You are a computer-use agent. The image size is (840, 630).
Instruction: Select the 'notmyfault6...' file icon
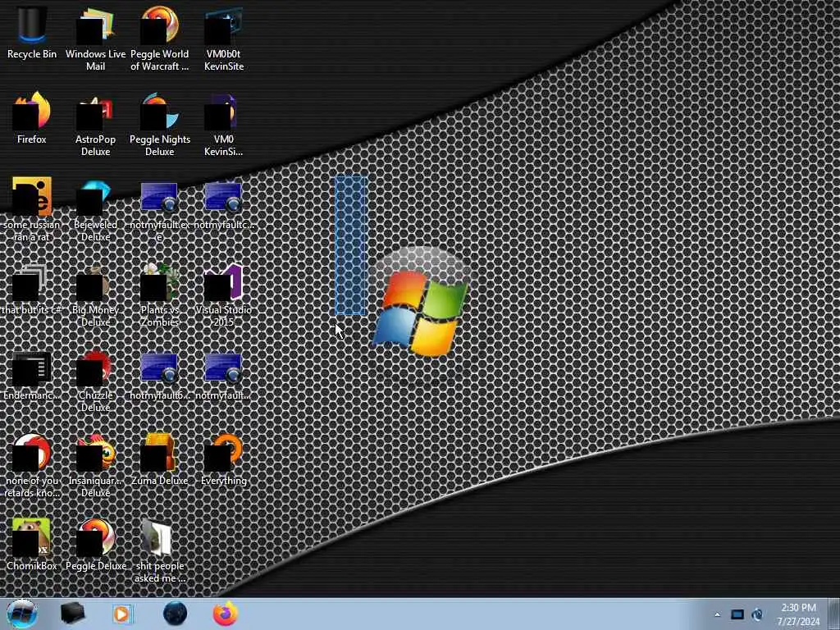click(x=160, y=376)
